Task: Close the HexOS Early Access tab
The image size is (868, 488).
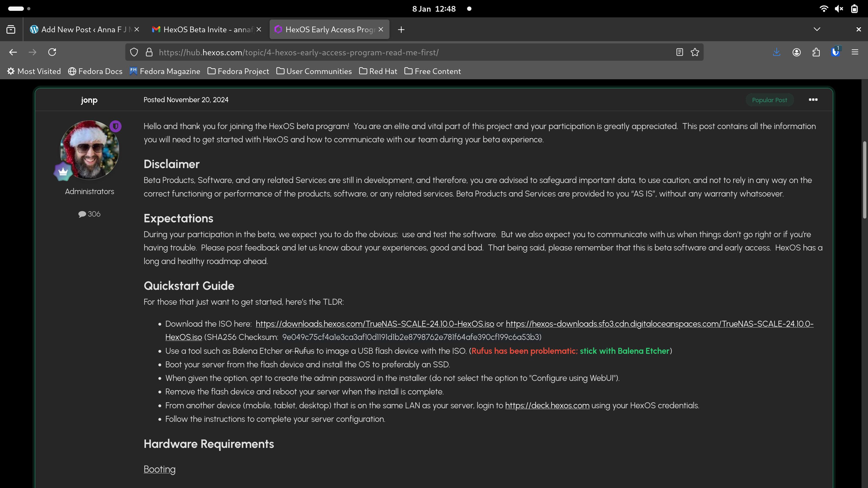Action: click(381, 30)
